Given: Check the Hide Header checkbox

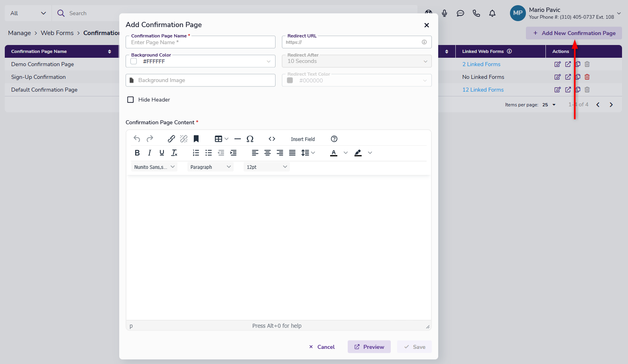Looking at the screenshot, I should coord(130,100).
